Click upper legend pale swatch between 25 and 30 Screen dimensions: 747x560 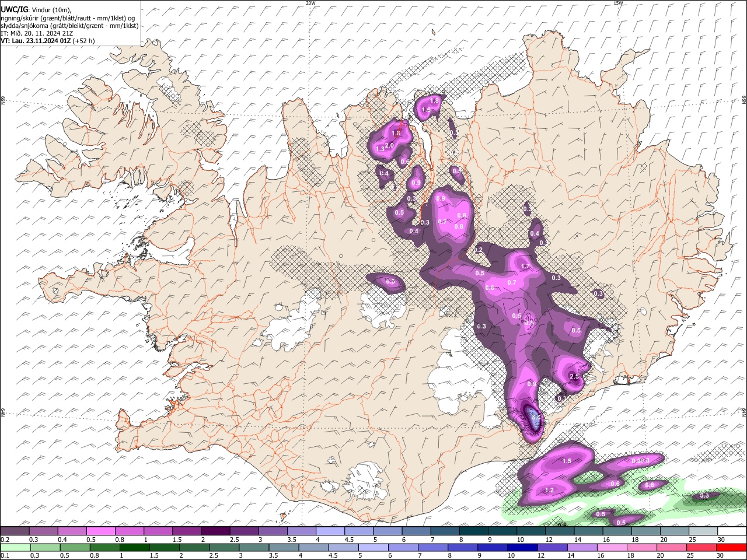click(x=703, y=531)
